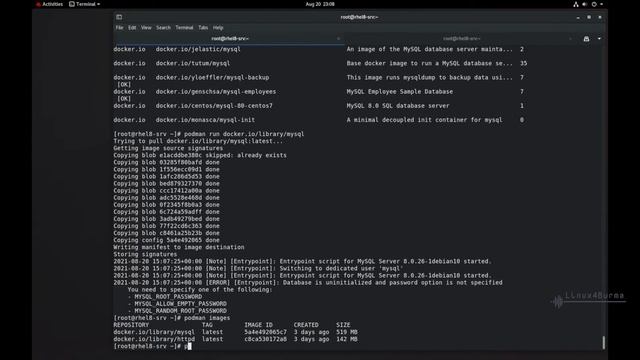Screen dimensions: 640x360
Task: Click '142 MB' size value
Action: click(x=347, y=339)
